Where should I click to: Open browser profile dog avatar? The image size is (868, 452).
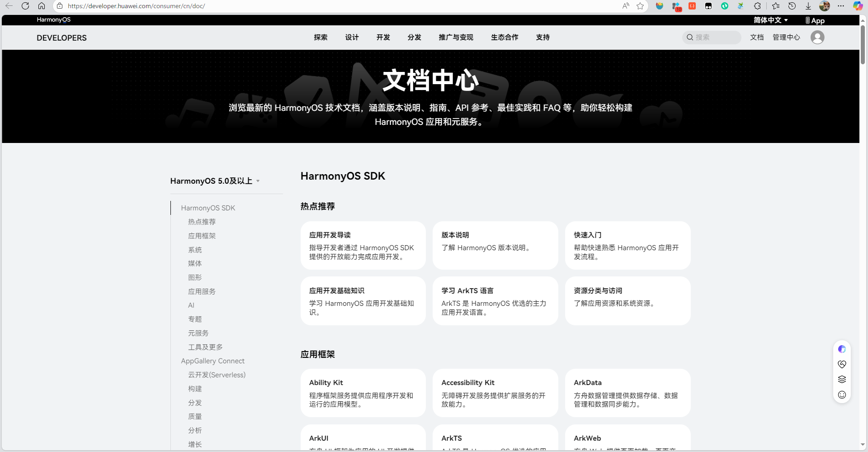(825, 6)
